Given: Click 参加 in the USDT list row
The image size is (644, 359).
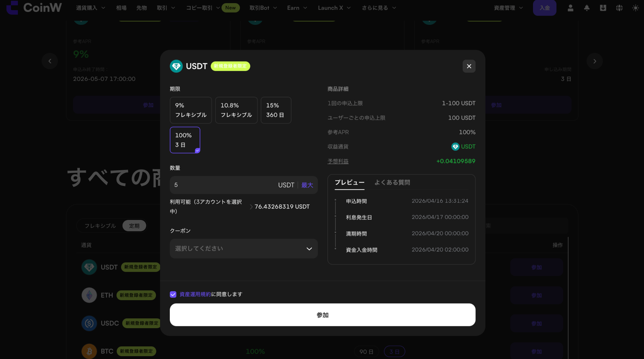Looking at the screenshot, I should point(536,267).
